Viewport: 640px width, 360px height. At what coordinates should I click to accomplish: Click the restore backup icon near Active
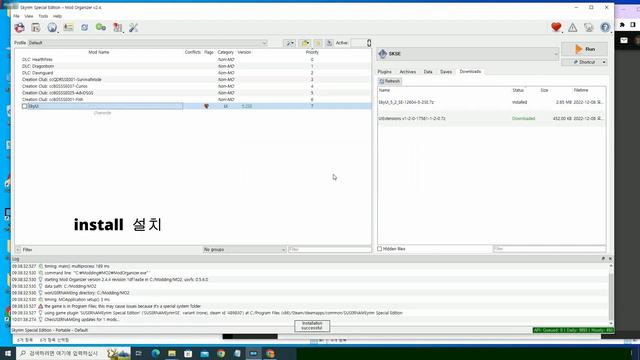pos(318,43)
